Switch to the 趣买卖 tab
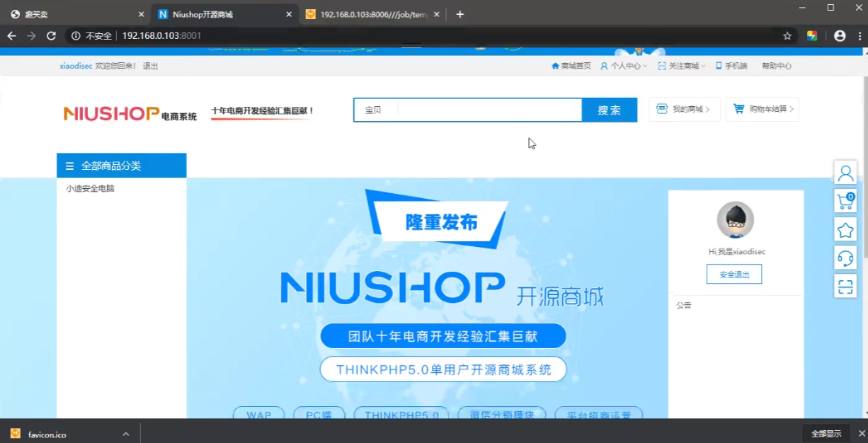The image size is (868, 443). 76,14
